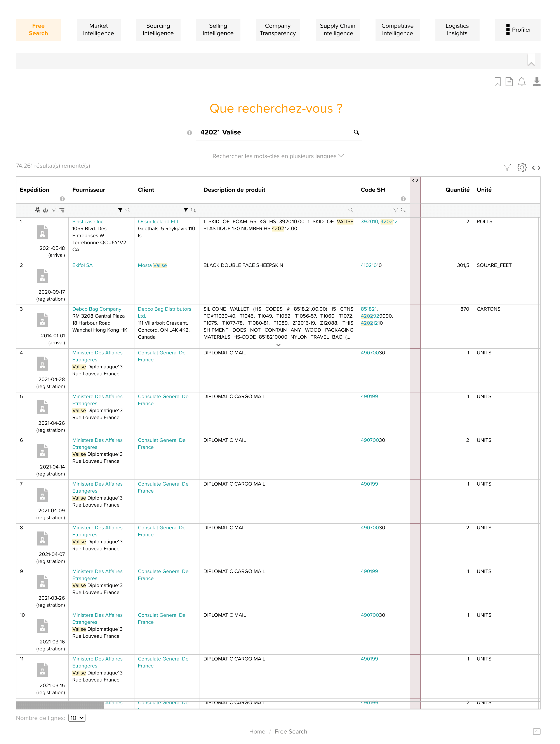This screenshot has width=560, height=744.
Task: Switch to Logistics Insights tab
Action: [457, 30]
